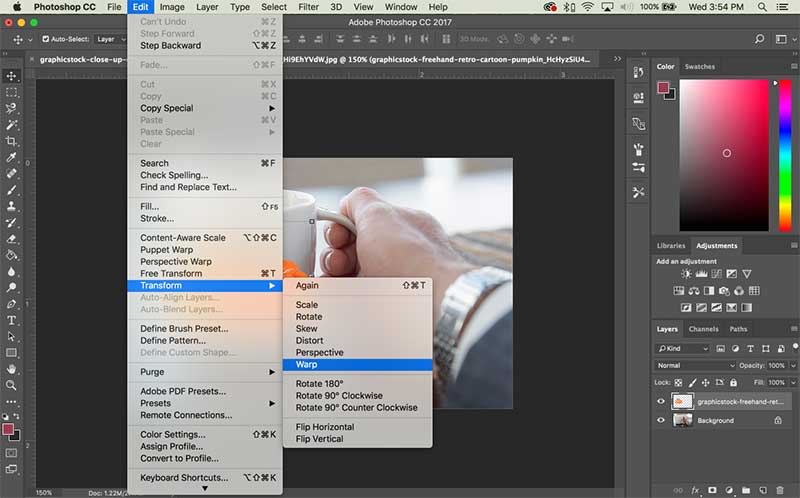Screen dimensions: 800x498
Task: Open the Apple menu
Action: pyautogui.click(x=17, y=7)
